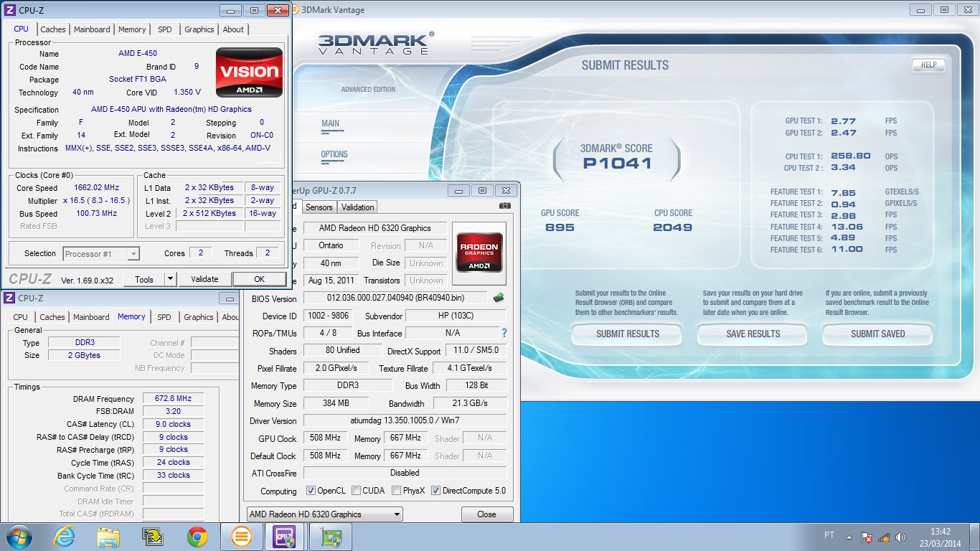Click the 3DMark Vantage logo

pyautogui.click(x=375, y=44)
